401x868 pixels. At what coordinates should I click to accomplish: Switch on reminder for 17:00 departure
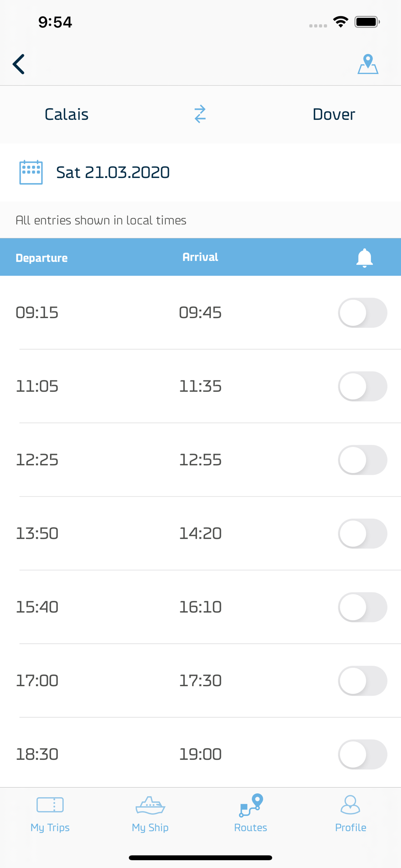click(x=363, y=681)
